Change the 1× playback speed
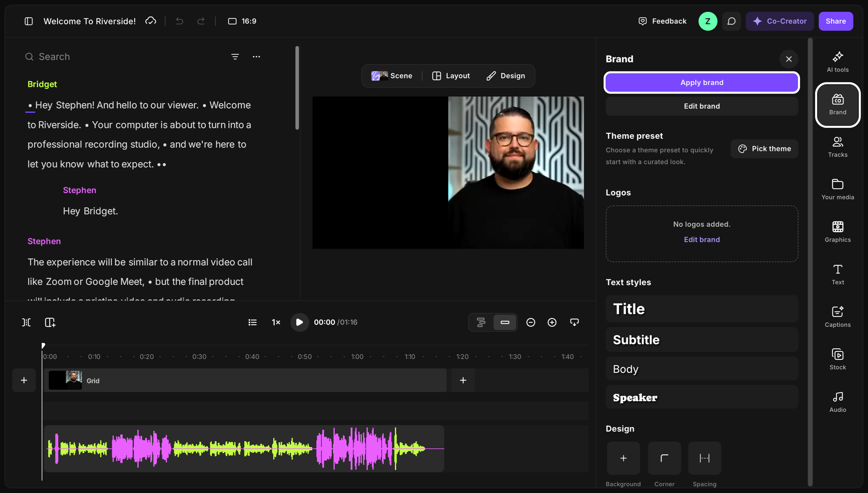 pos(276,322)
